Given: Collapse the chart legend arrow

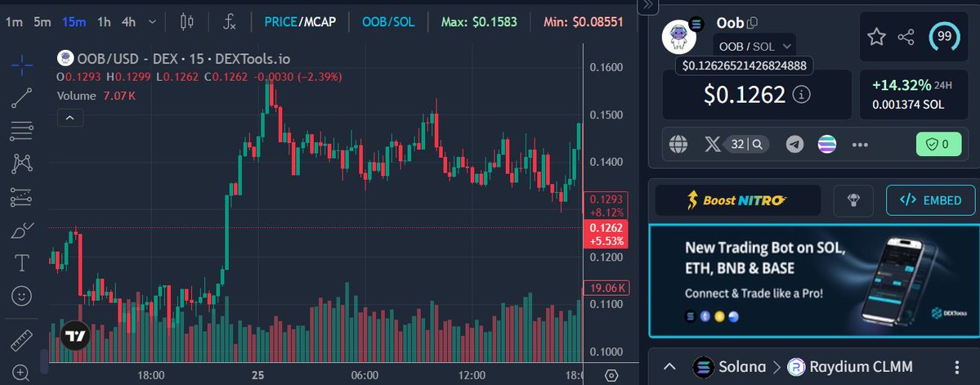Looking at the screenshot, I should 70,118.
